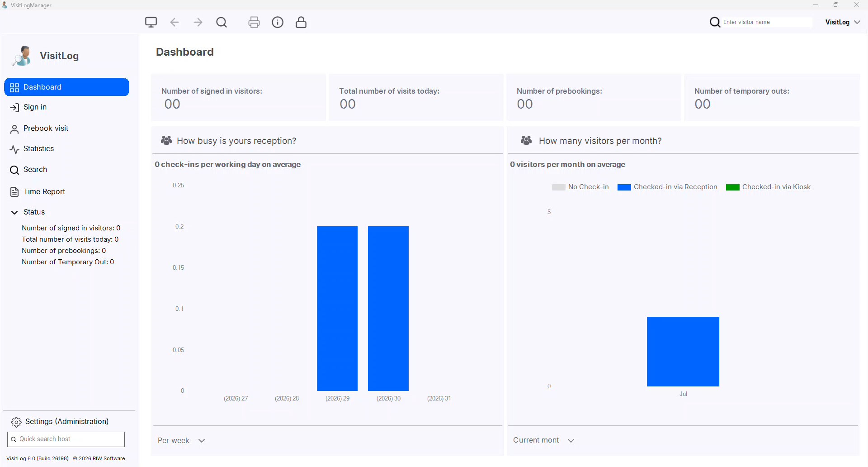Toggle Checked-in via Reception legend entry
This screenshot has height=467, width=868.
(x=667, y=187)
